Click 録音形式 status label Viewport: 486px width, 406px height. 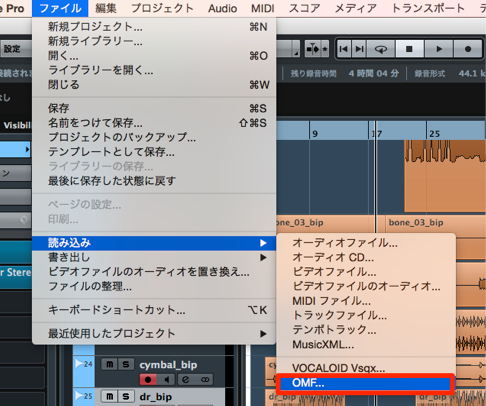pos(430,74)
